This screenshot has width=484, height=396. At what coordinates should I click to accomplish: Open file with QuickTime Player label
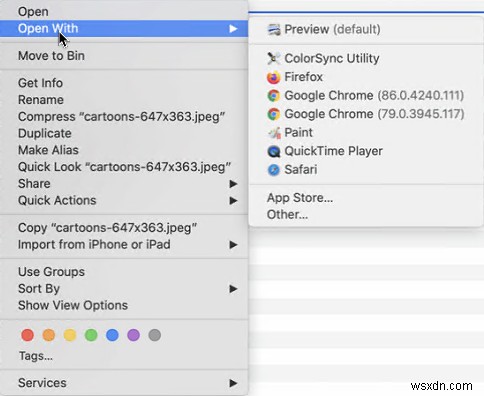tap(333, 151)
